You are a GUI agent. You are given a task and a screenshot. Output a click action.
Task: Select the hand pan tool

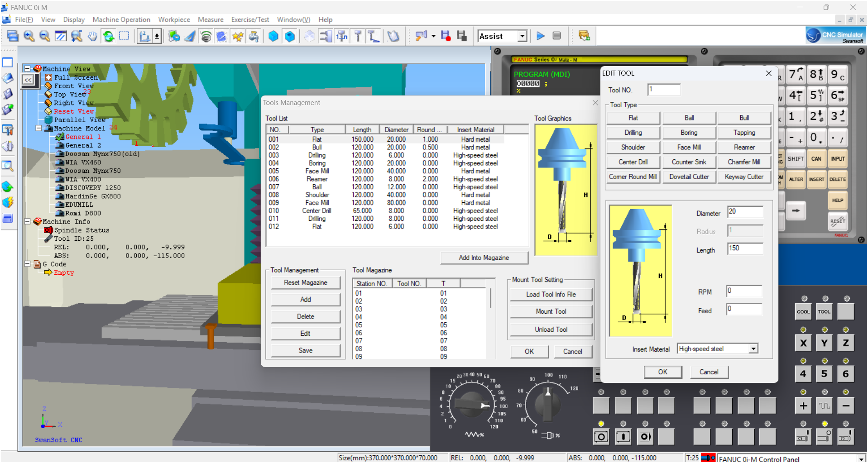point(92,36)
